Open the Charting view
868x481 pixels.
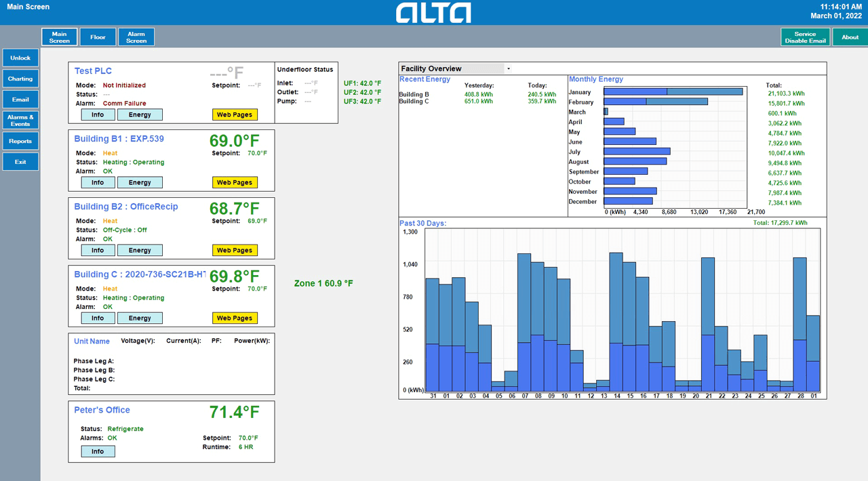pyautogui.click(x=20, y=79)
